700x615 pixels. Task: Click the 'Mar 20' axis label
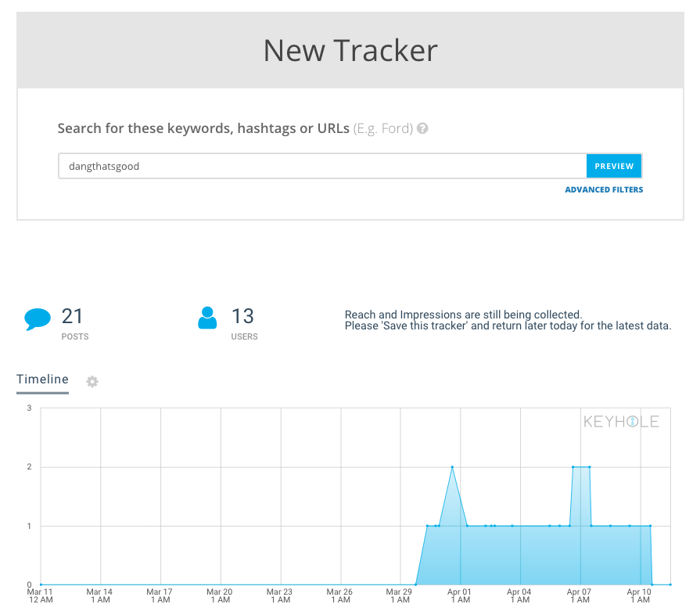coord(220,595)
